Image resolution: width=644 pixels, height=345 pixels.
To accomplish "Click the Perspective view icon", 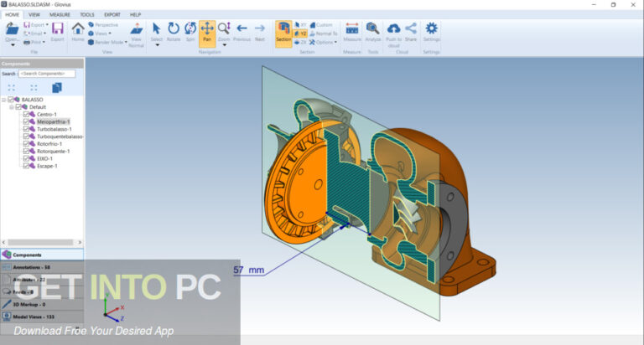I will pyautogui.click(x=91, y=25).
